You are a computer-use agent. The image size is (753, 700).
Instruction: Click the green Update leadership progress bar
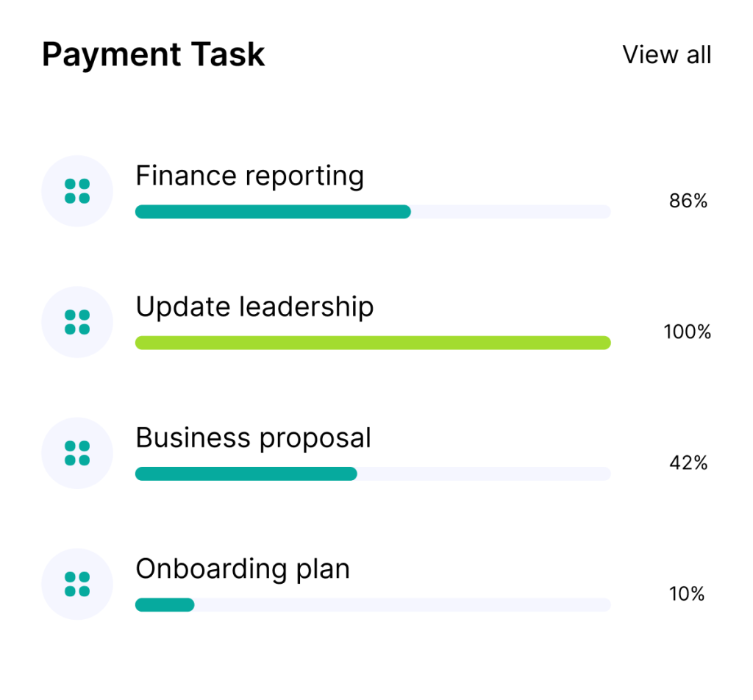pos(373,343)
